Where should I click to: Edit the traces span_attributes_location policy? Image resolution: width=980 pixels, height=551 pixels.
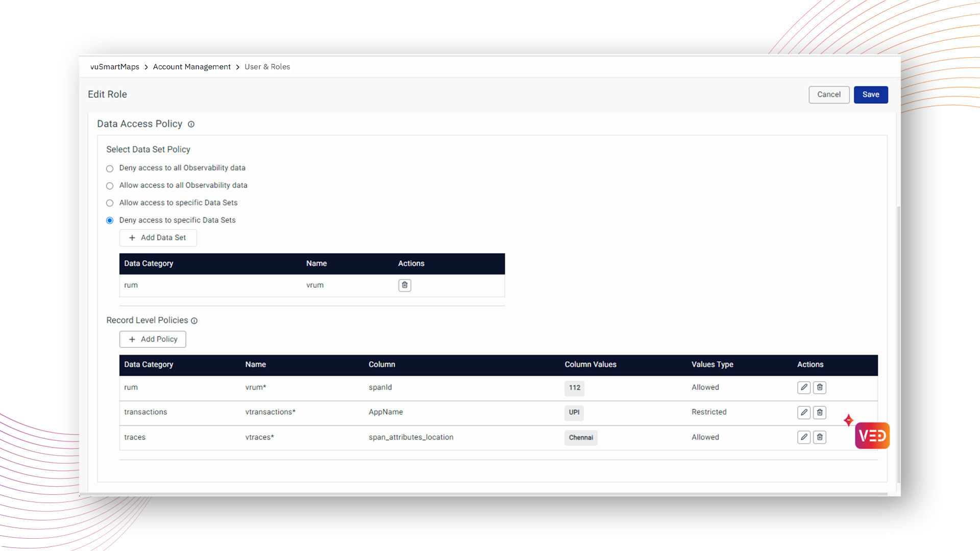(x=803, y=437)
